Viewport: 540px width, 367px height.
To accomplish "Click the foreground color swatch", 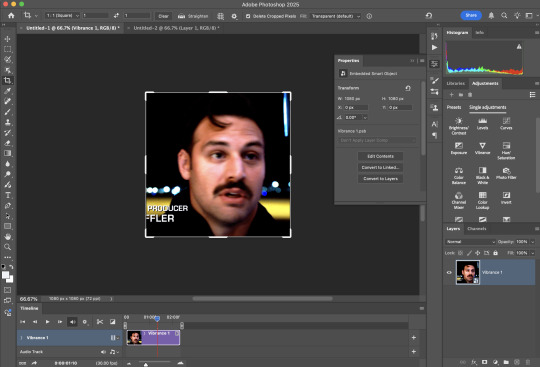I will point(5,275).
